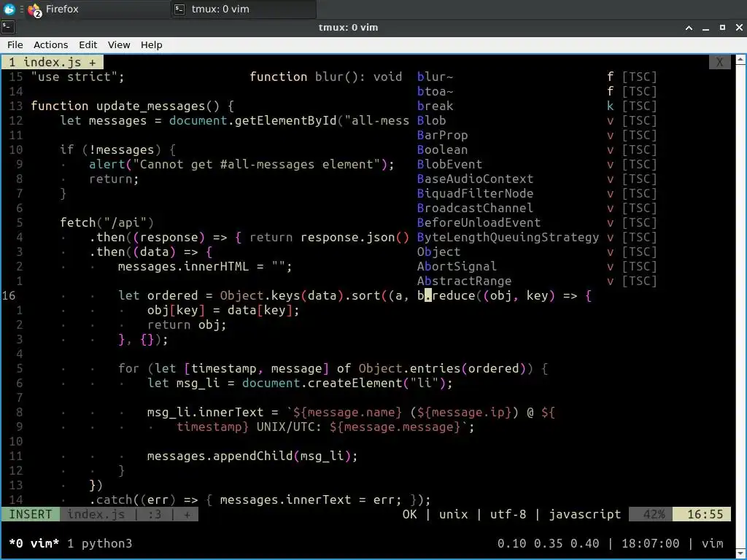This screenshot has width=747, height=560.
Task: Click messages.innerHTML assignment line
Action: [205, 266]
